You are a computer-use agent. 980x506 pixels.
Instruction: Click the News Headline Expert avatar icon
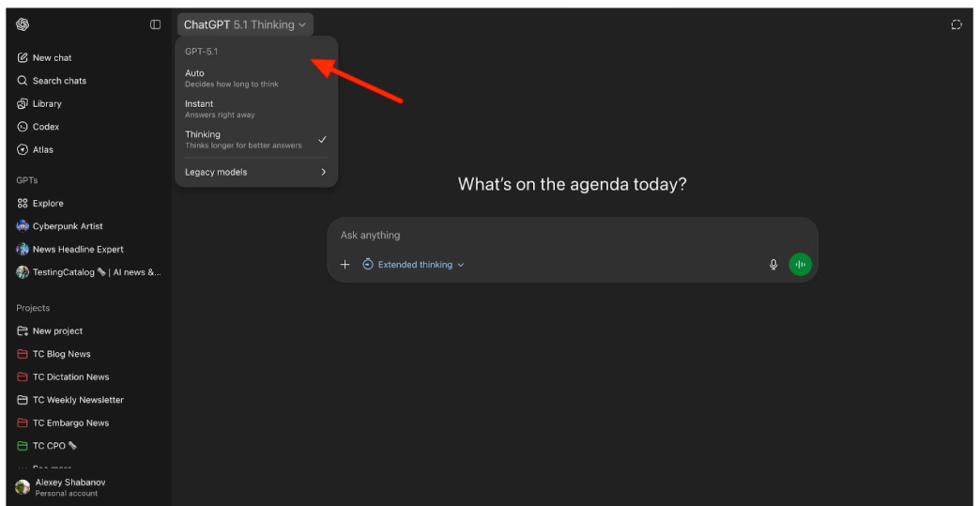[23, 250]
